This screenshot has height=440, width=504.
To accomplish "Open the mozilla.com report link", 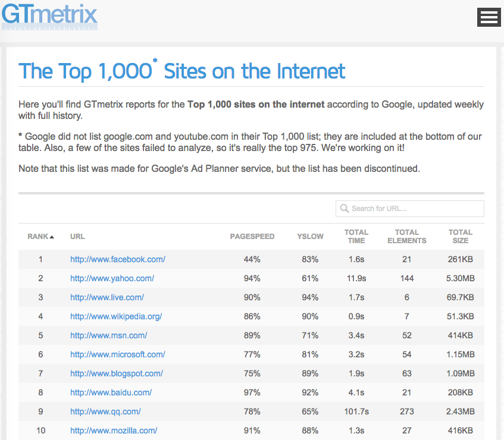I will 114,430.
